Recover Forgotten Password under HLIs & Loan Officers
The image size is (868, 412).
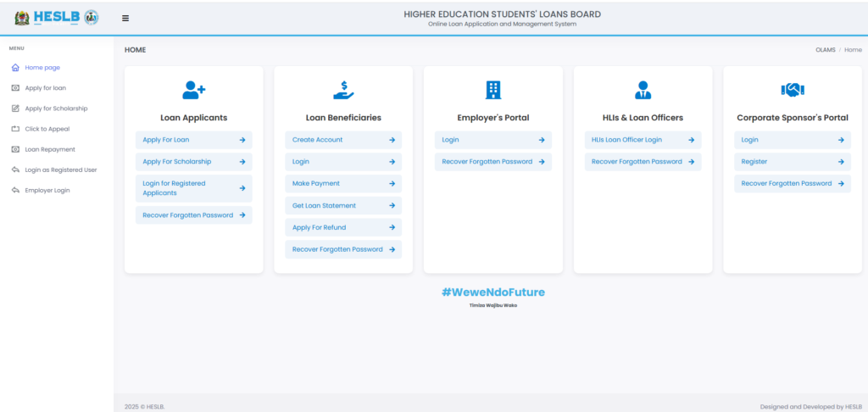coord(643,162)
